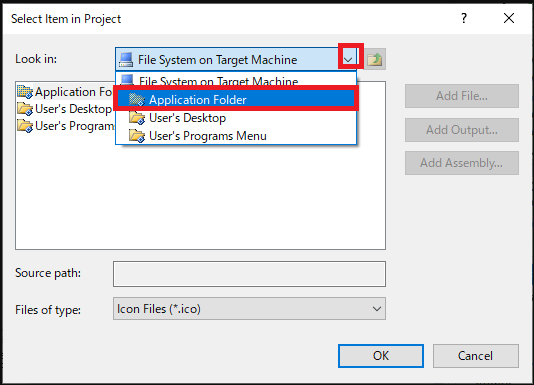Click the User's Desktop folder icon in file list
Screen dimensions: 534x385
(25, 109)
